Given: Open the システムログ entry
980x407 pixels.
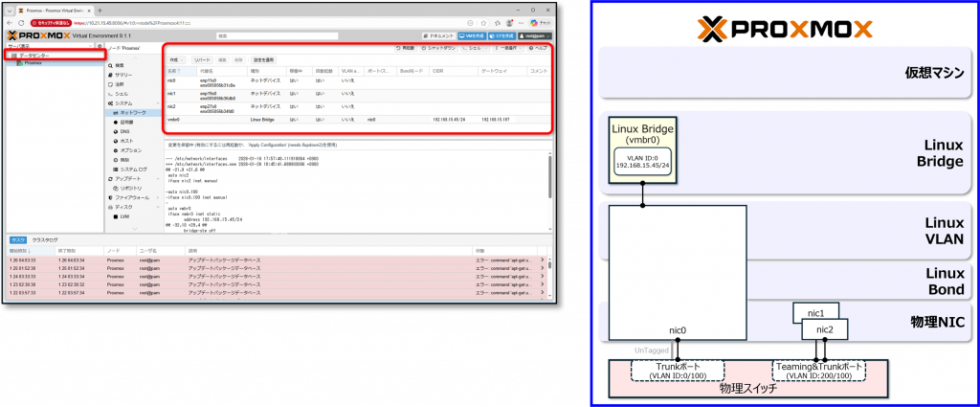Looking at the screenshot, I should (x=133, y=170).
